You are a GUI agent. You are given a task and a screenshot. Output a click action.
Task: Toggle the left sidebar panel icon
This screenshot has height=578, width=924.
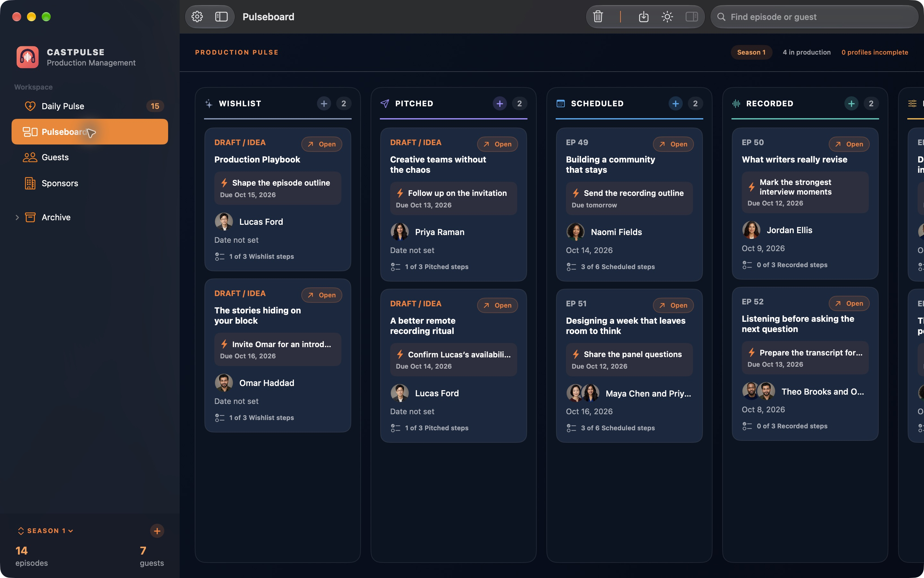[x=221, y=17]
